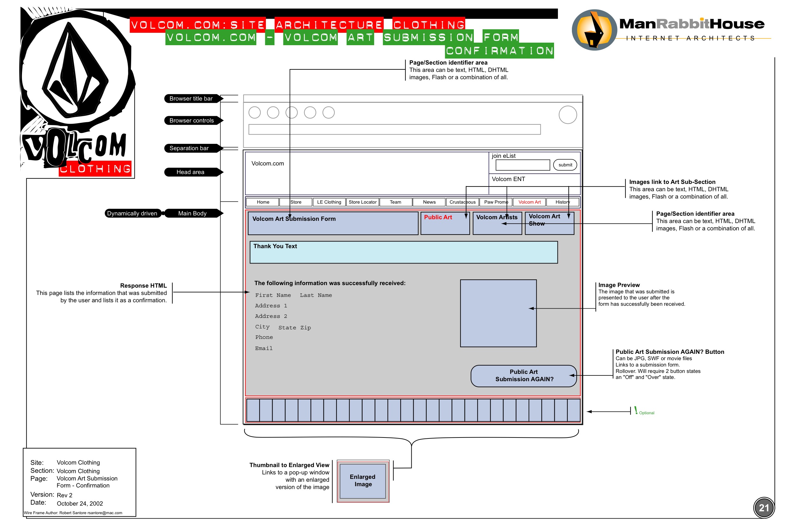Click the join eList email field

[522, 165]
